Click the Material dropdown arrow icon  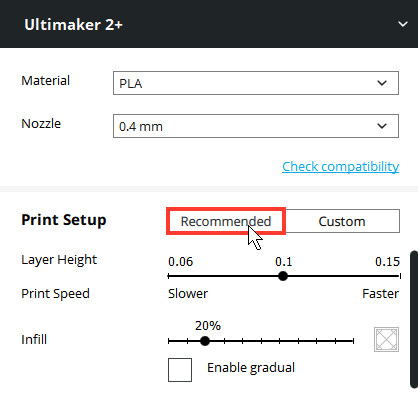[382, 83]
